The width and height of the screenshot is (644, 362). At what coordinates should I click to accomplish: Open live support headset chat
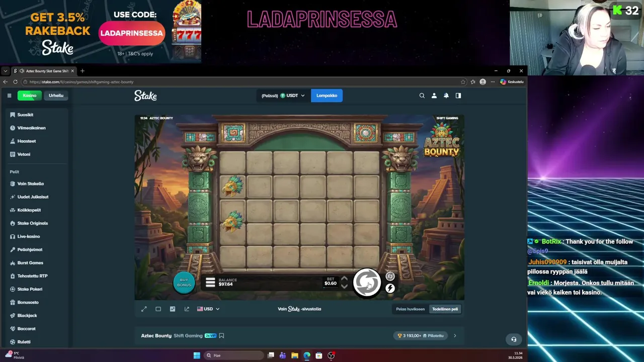pyautogui.click(x=514, y=339)
